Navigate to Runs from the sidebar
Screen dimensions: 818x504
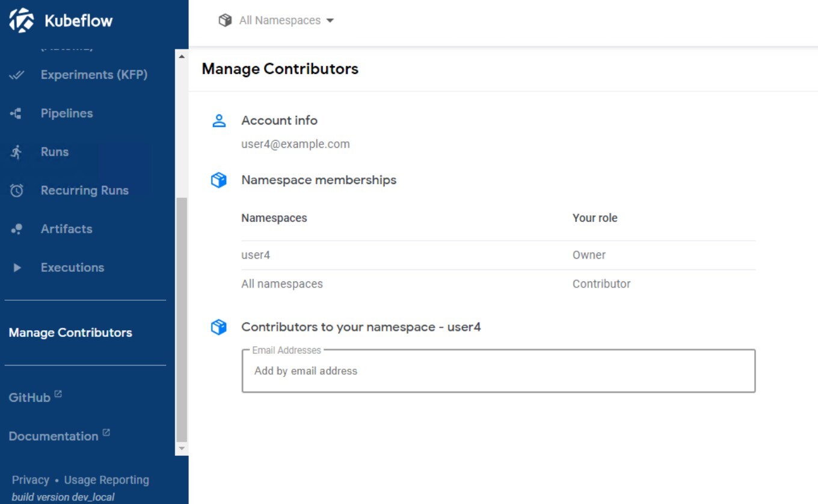(54, 152)
